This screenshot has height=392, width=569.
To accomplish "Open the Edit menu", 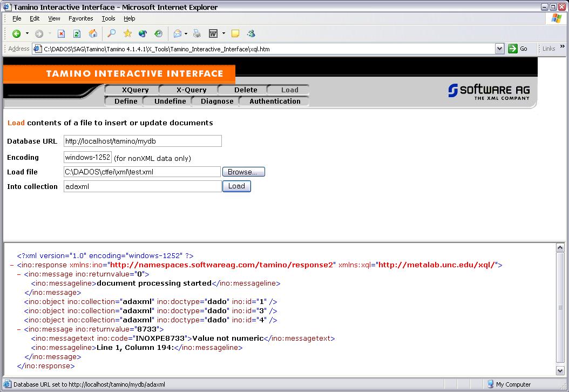I will [x=35, y=18].
